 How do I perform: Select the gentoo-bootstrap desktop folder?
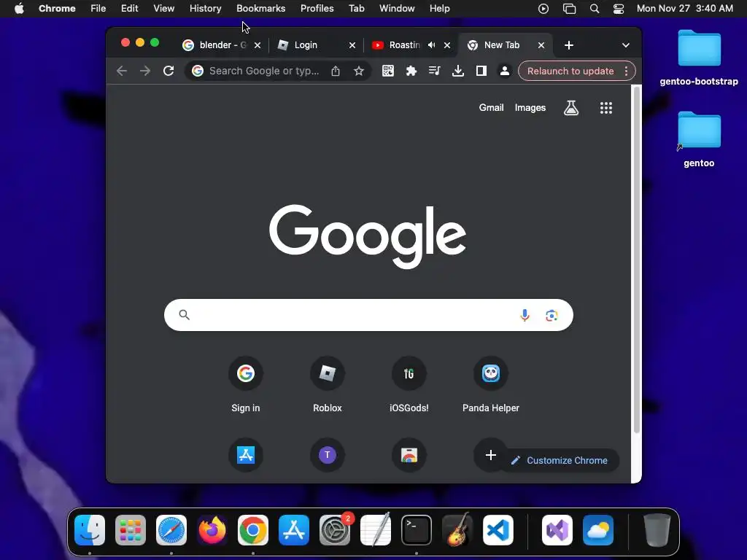[699, 58]
